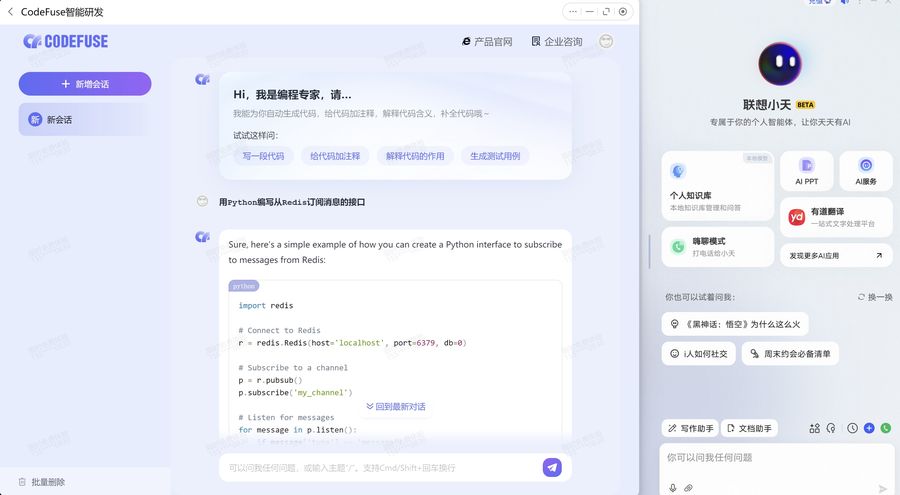Choose the 生成测试用例 suggestion chip

(x=495, y=156)
